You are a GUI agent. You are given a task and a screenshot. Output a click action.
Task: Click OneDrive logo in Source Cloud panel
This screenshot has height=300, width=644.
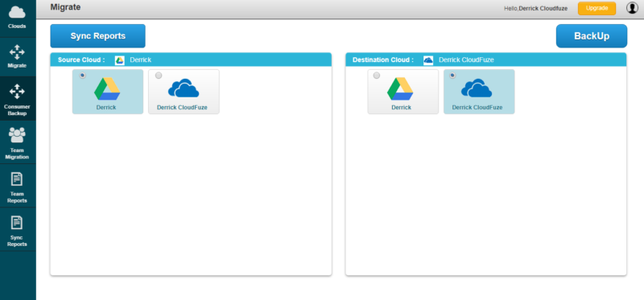[x=184, y=88]
